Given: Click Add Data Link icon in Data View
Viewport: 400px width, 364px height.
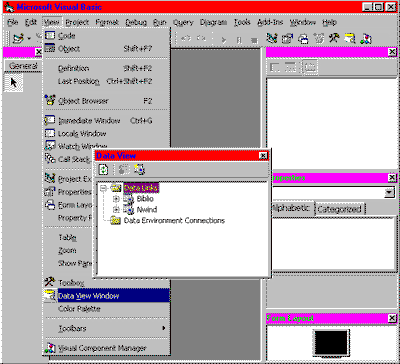Looking at the screenshot, I should click(x=139, y=170).
